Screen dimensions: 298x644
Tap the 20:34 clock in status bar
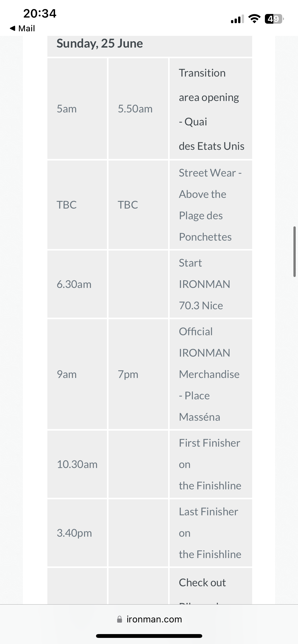[x=40, y=13]
